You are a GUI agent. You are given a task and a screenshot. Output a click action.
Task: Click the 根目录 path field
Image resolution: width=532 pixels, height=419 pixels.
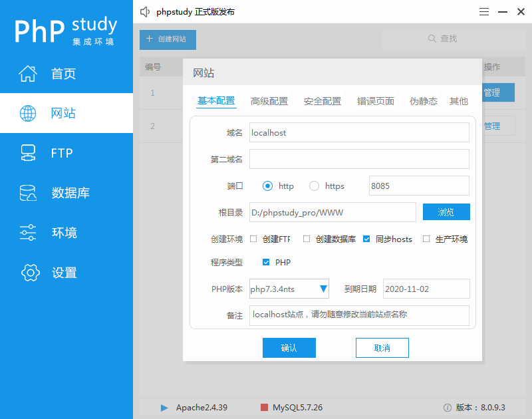[332, 212]
